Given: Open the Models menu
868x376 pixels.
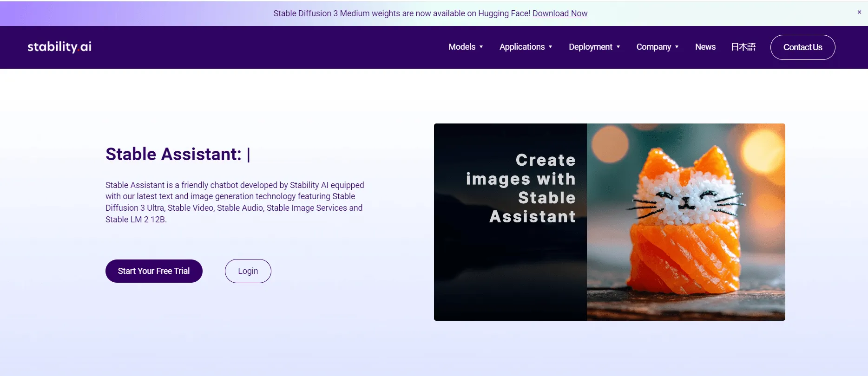Looking at the screenshot, I should point(461,47).
